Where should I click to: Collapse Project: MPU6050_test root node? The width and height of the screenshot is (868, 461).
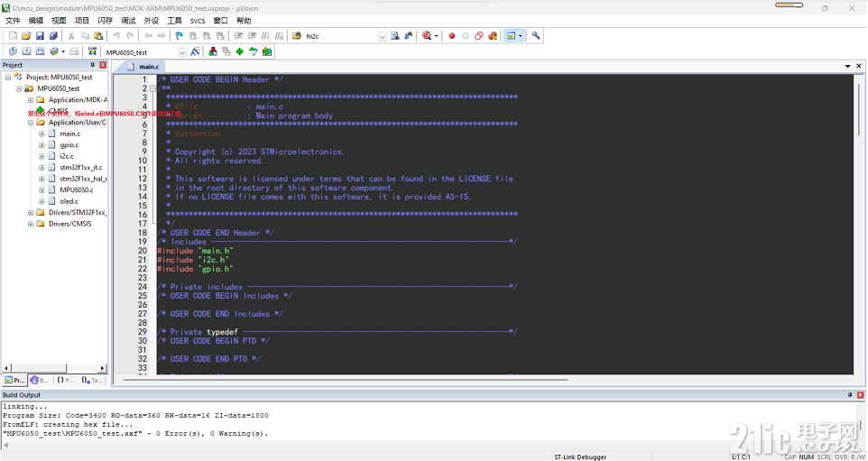pyautogui.click(x=8, y=78)
